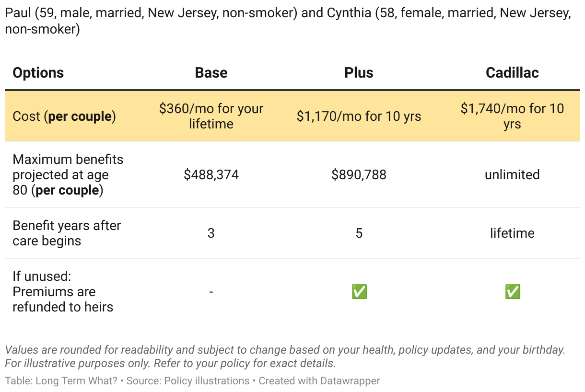Click the Options column header

click(38, 73)
